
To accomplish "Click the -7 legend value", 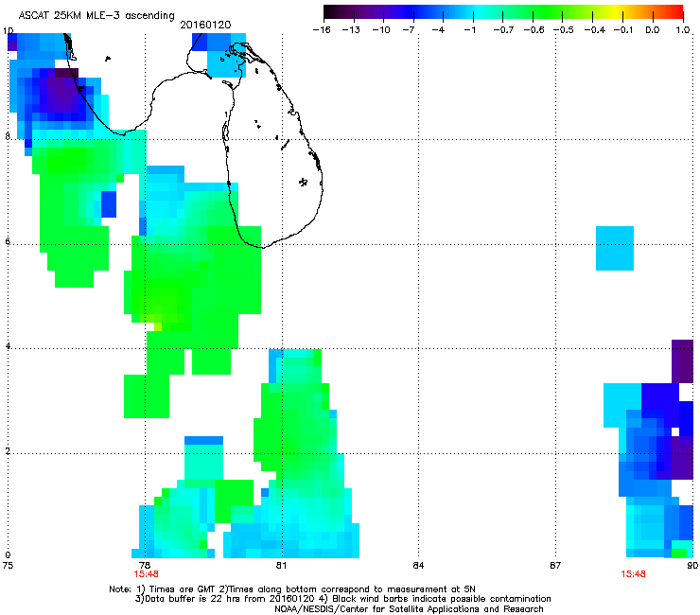I will point(410,30).
